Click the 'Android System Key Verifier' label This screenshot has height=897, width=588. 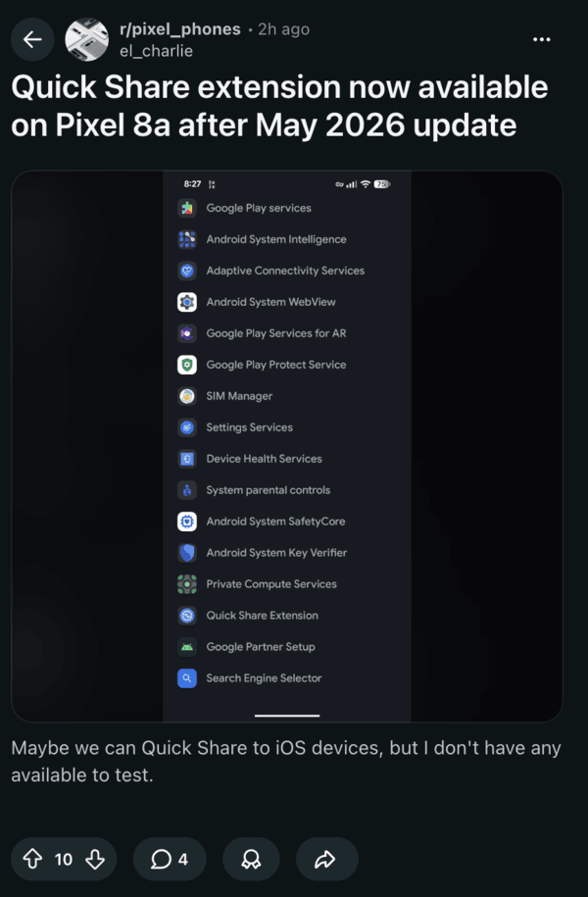[276, 553]
